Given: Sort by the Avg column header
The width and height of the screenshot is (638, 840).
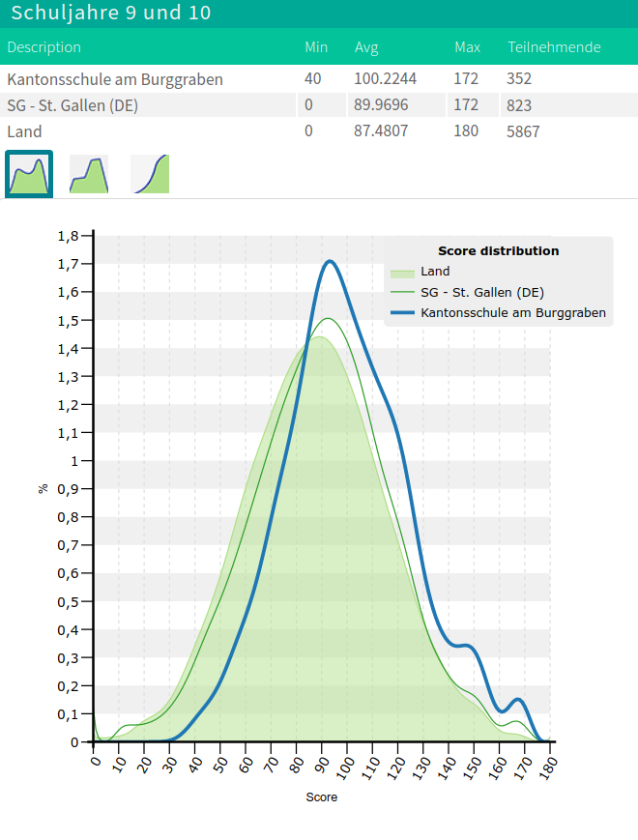Looking at the screenshot, I should pyautogui.click(x=366, y=47).
